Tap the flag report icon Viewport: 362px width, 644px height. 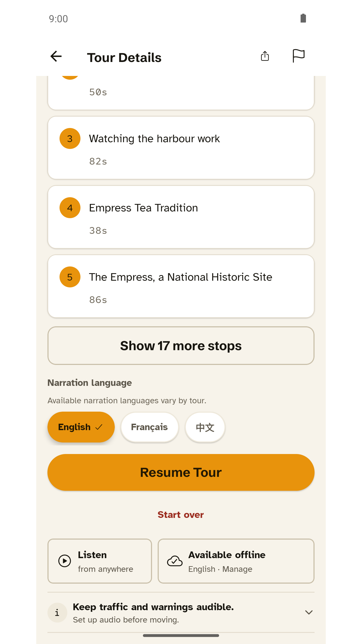(298, 56)
